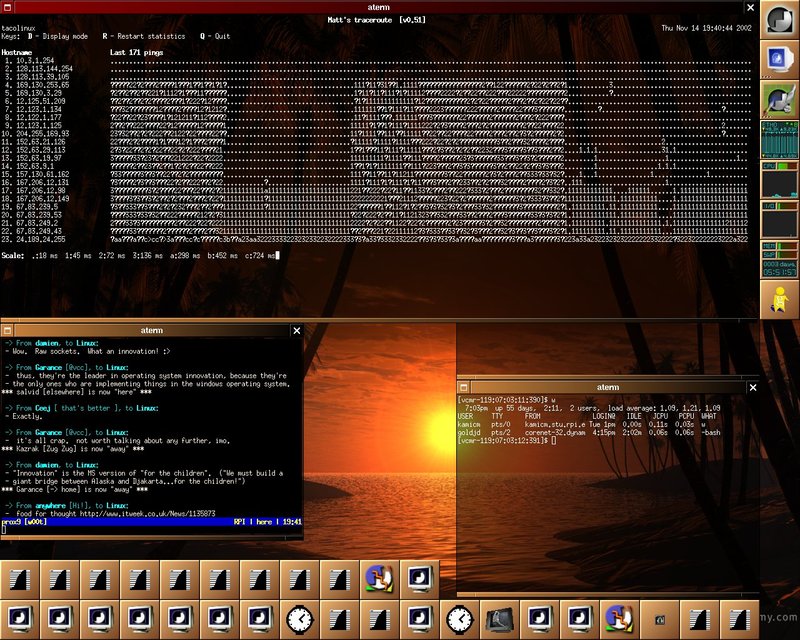Select hop 16 hostname 167.206.12.131
Image resolution: width=800 pixels, height=640 pixels.
point(42,182)
